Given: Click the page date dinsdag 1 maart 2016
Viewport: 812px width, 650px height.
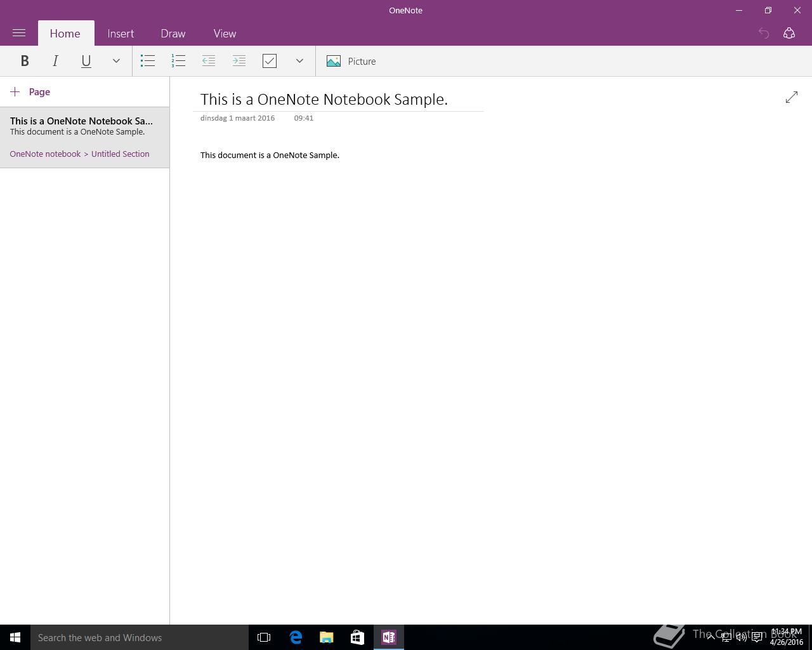Looking at the screenshot, I should (x=237, y=118).
